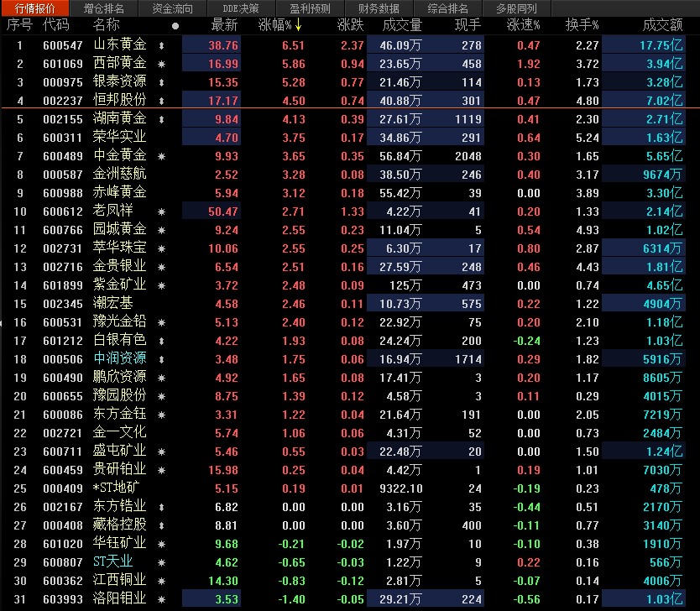Click the volume value 9322.10
The width and height of the screenshot is (700, 611).
pyautogui.click(x=401, y=489)
